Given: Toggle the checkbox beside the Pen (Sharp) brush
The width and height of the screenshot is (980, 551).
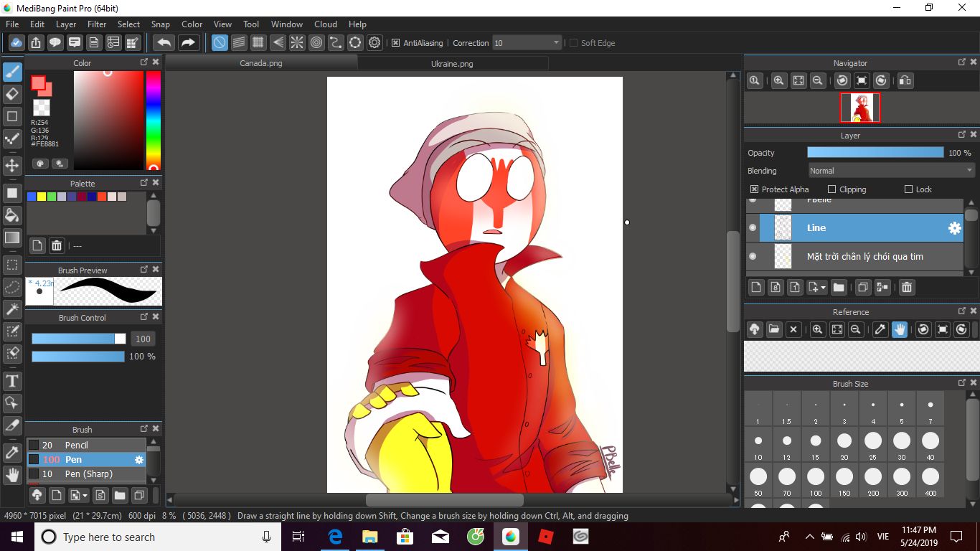Looking at the screenshot, I should pos(34,474).
